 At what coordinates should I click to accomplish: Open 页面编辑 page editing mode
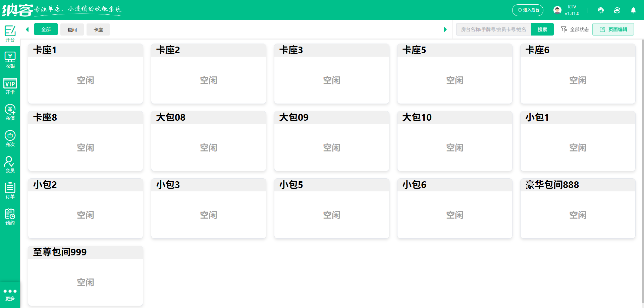pyautogui.click(x=613, y=29)
